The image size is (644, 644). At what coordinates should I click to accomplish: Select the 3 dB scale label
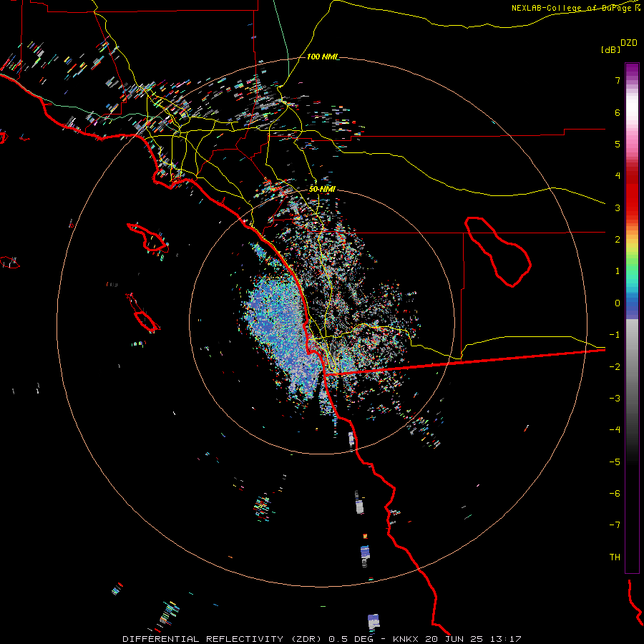618,208
